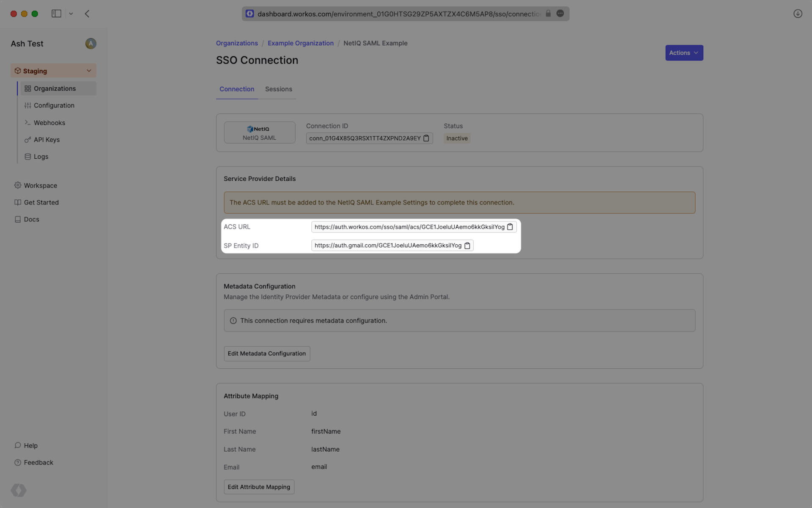Expand the Staging environment dropdown
The height and width of the screenshot is (508, 812).
[53, 71]
